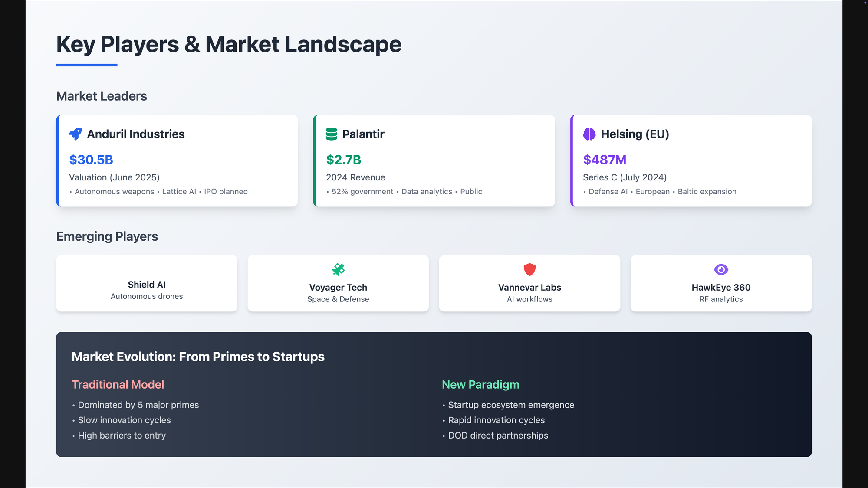Click the blue underline bar below the title

87,65
